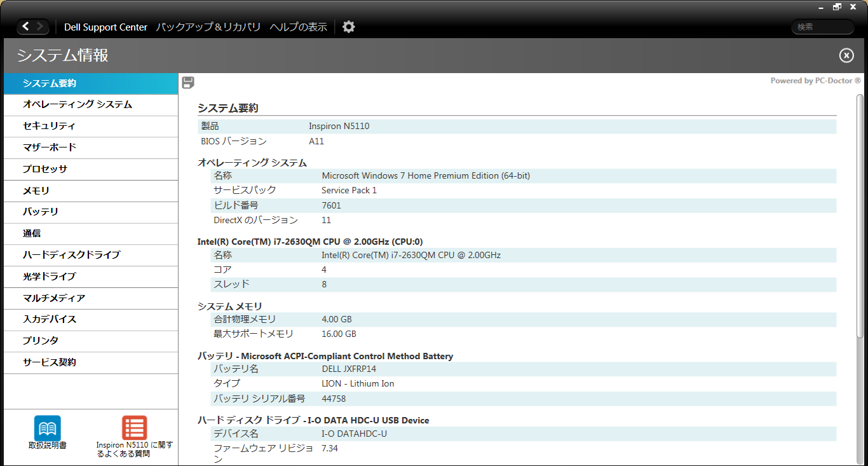
Task: Open ヘルプの表示 menu item
Action: point(298,27)
